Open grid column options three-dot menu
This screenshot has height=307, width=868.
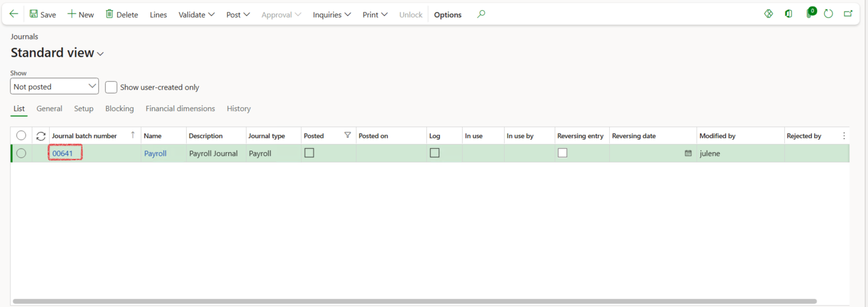tap(844, 136)
